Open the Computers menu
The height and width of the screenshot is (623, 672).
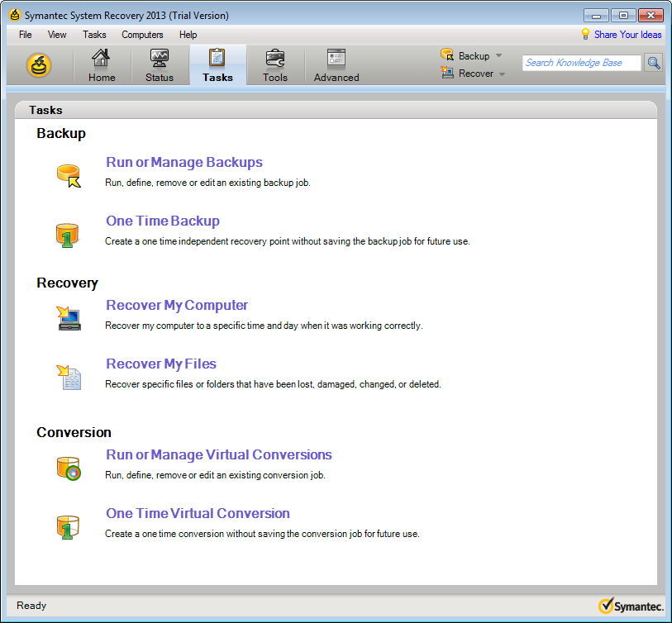142,35
